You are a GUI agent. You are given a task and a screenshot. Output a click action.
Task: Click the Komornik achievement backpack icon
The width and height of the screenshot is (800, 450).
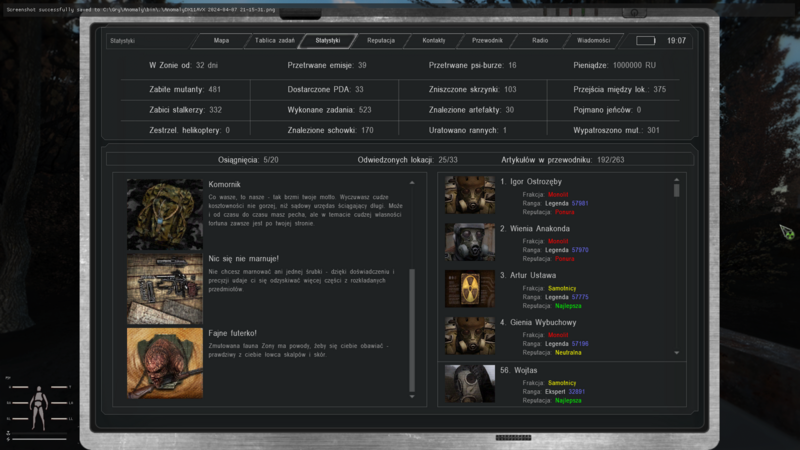pyautogui.click(x=165, y=213)
